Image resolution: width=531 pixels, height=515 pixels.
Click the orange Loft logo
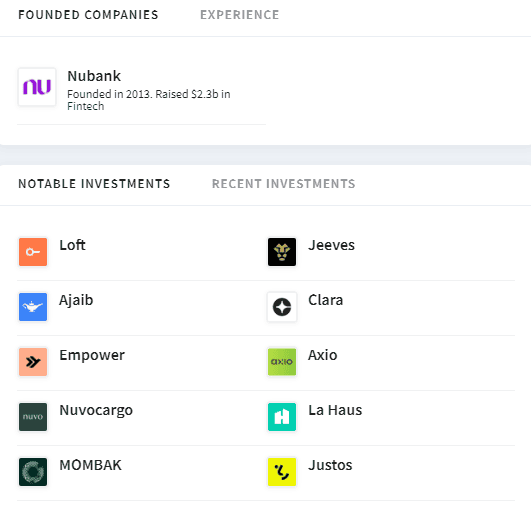coord(33,252)
